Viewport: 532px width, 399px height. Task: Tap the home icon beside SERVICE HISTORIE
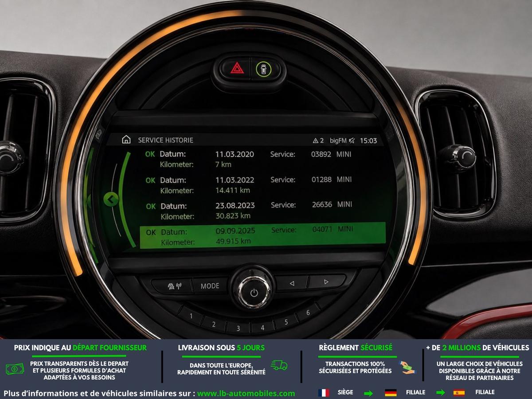(126, 140)
